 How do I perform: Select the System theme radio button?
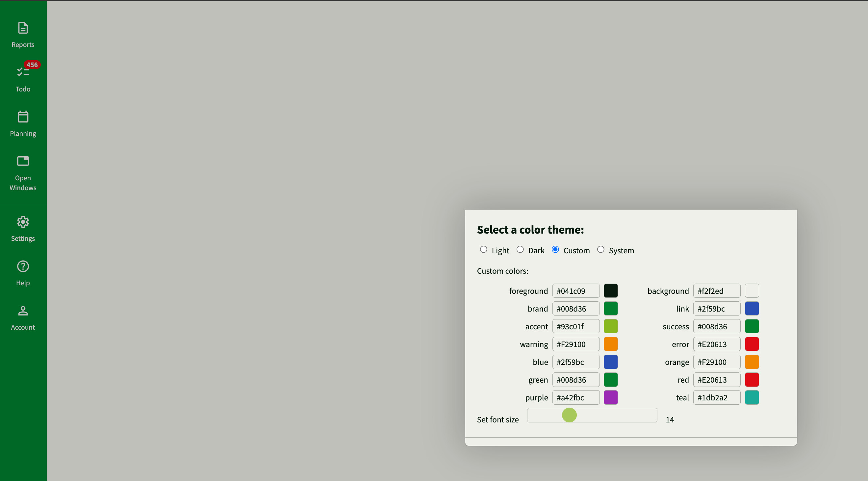pyautogui.click(x=600, y=250)
